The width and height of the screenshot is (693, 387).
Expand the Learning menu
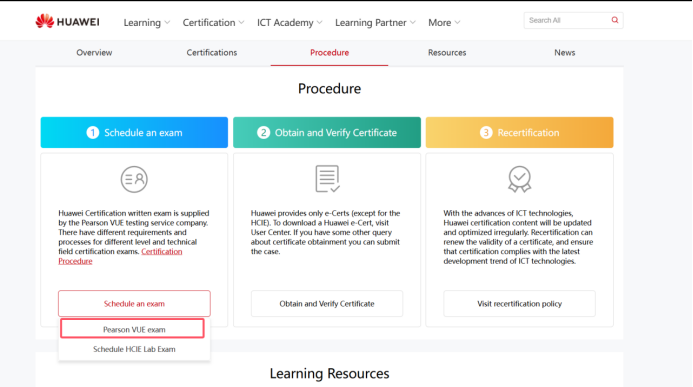point(147,23)
